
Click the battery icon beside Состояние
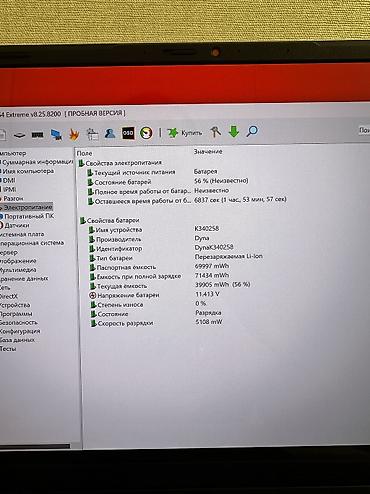click(93, 314)
